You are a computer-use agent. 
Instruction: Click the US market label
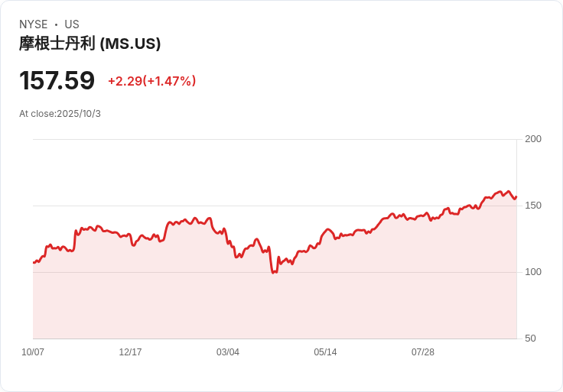72,24
